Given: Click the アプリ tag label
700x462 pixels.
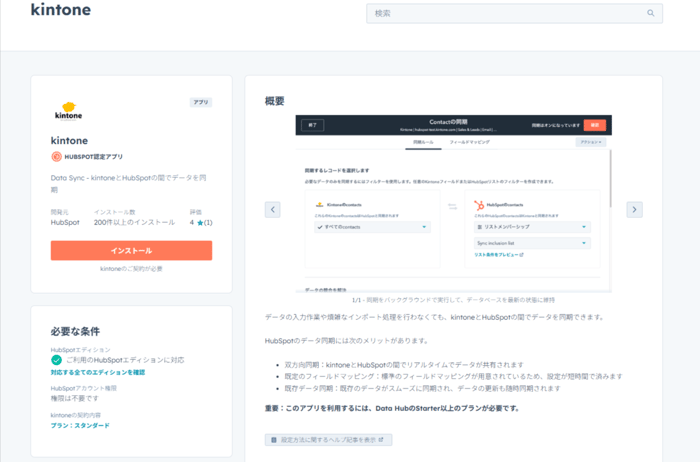Looking at the screenshot, I should coord(201,102).
